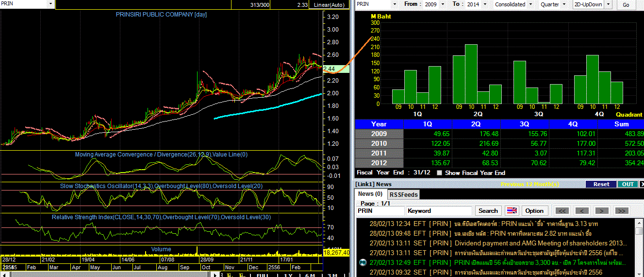644x277 pixels.
Task: Go to previous news page (<)
Action: pyautogui.click(x=582, y=210)
